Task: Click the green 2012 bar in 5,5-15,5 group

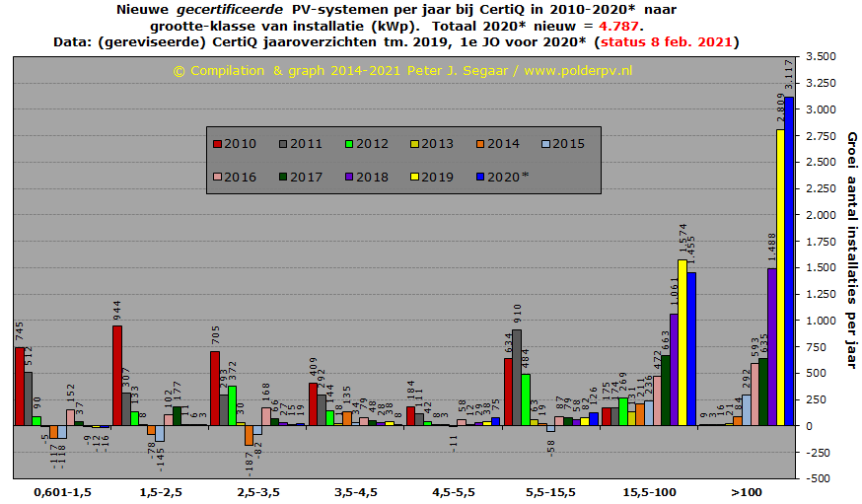Action: point(526,400)
